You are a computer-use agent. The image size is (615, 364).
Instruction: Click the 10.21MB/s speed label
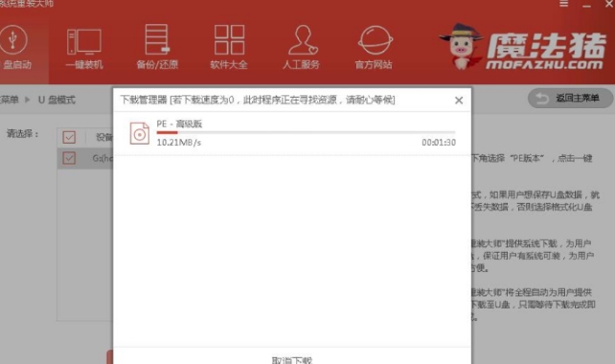(x=179, y=143)
